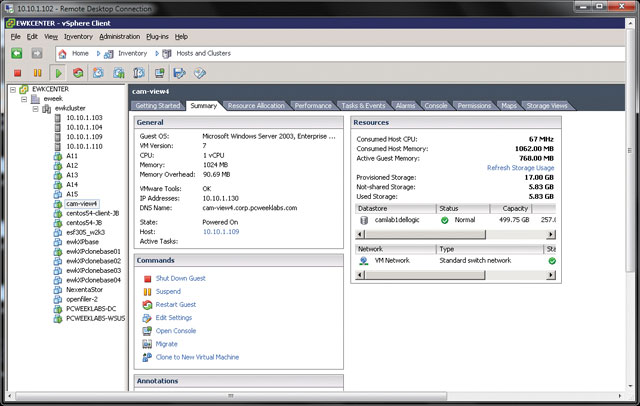The image size is (640, 406).
Task: Click the ewkcluster cluster icon
Action: point(47,109)
